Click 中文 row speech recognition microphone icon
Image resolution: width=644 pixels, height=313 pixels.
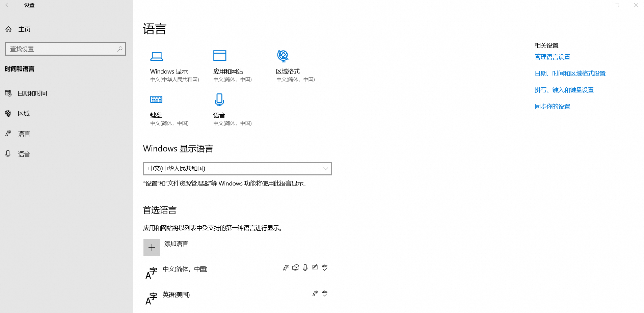point(305,268)
